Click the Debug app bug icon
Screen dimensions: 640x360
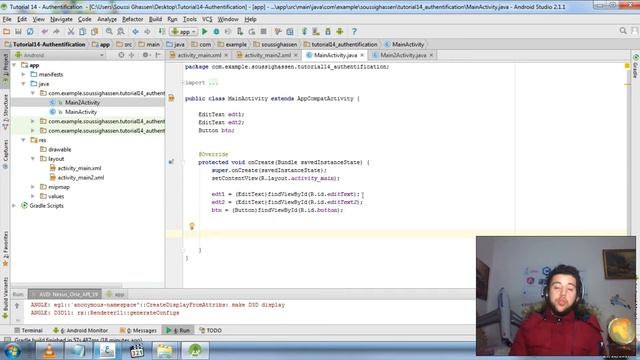216,31
